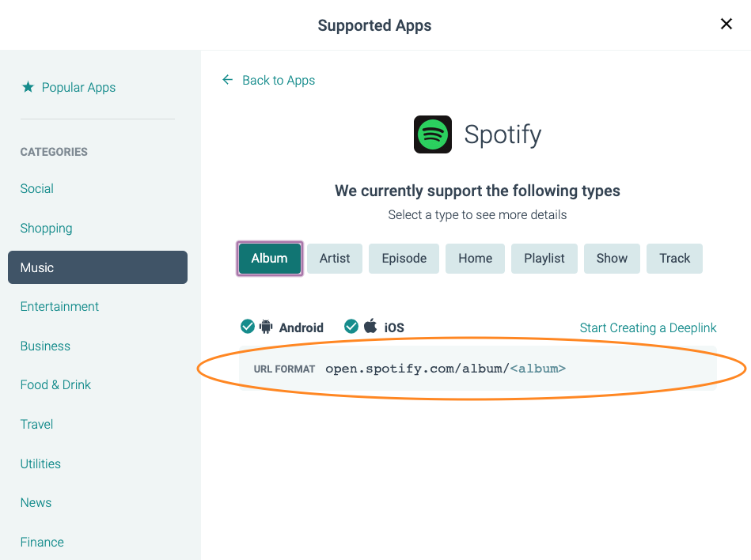Click the Android robot icon

coord(266,327)
